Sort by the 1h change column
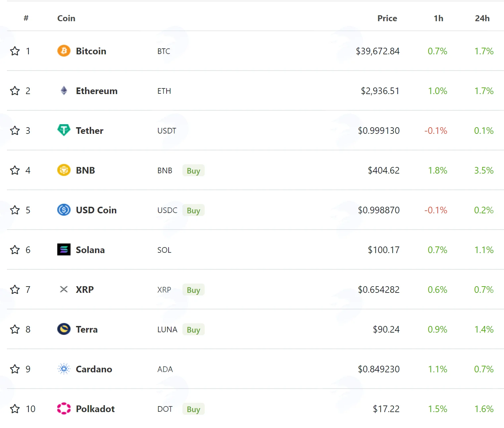This screenshot has width=504, height=428. click(x=438, y=18)
